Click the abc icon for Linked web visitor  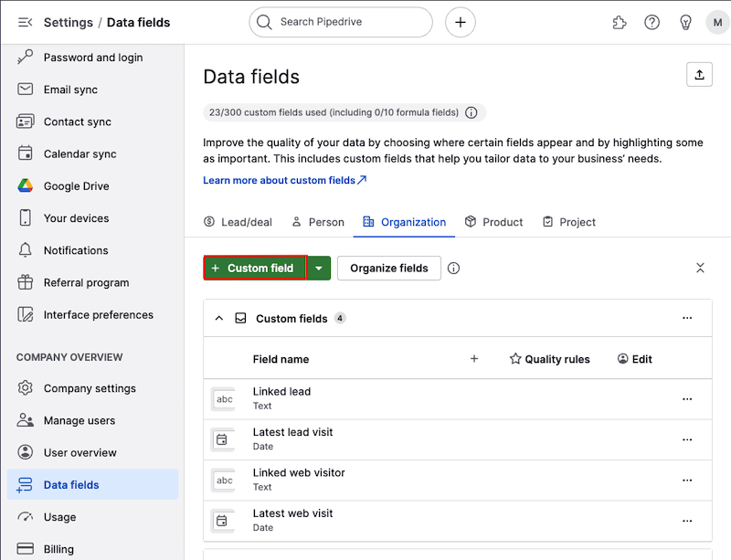(x=224, y=481)
